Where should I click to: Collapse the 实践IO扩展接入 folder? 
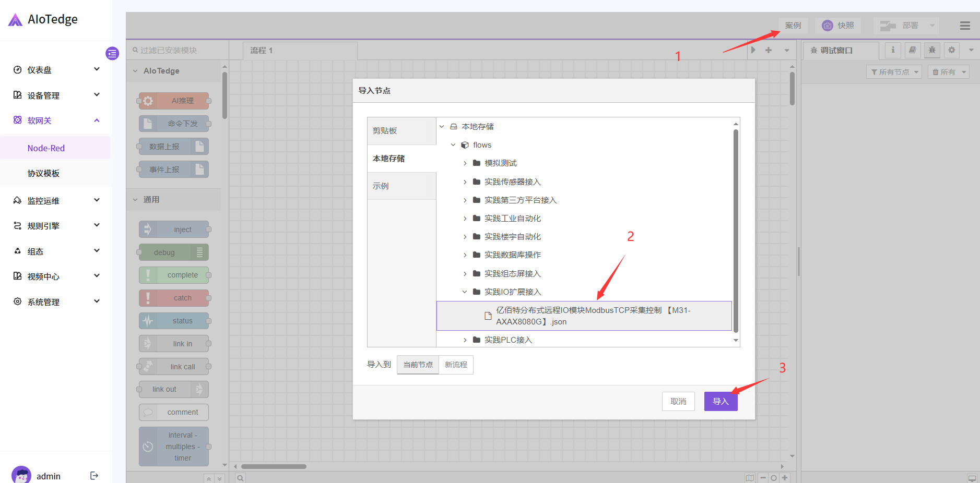click(465, 292)
